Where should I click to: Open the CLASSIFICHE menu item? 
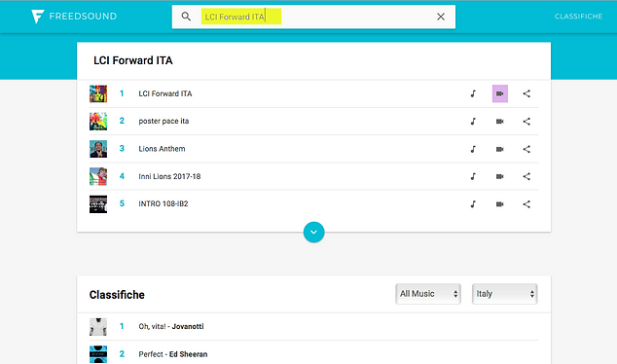578,17
